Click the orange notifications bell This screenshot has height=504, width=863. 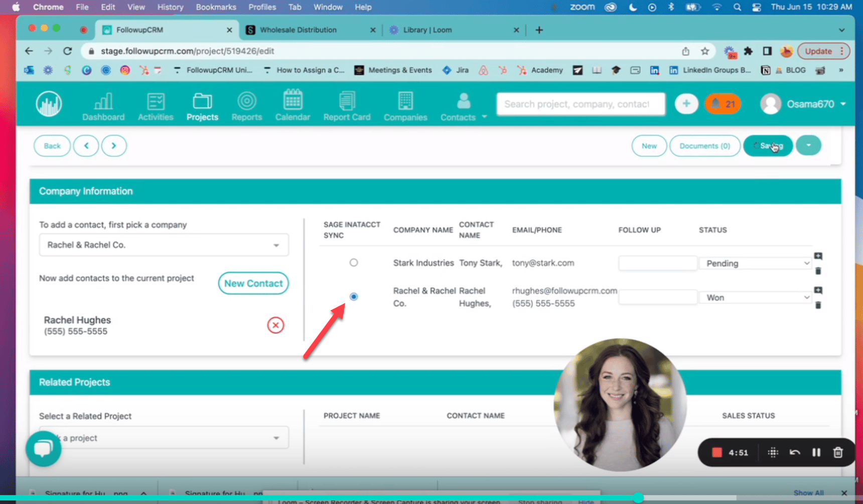723,104
